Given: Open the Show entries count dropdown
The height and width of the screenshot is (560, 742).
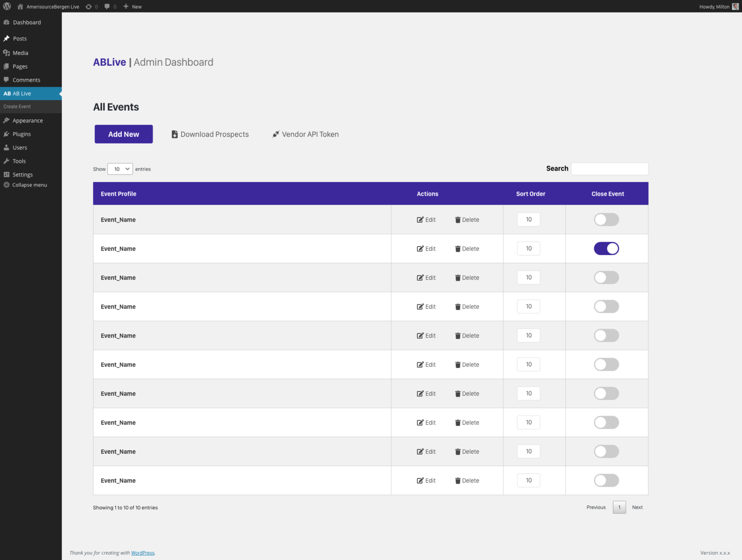Looking at the screenshot, I should (x=120, y=169).
